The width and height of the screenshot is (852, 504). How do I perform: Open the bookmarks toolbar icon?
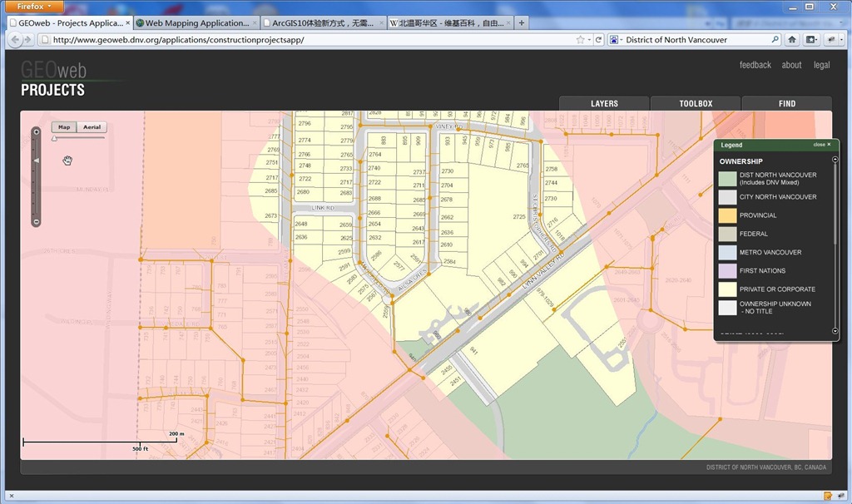coord(811,40)
